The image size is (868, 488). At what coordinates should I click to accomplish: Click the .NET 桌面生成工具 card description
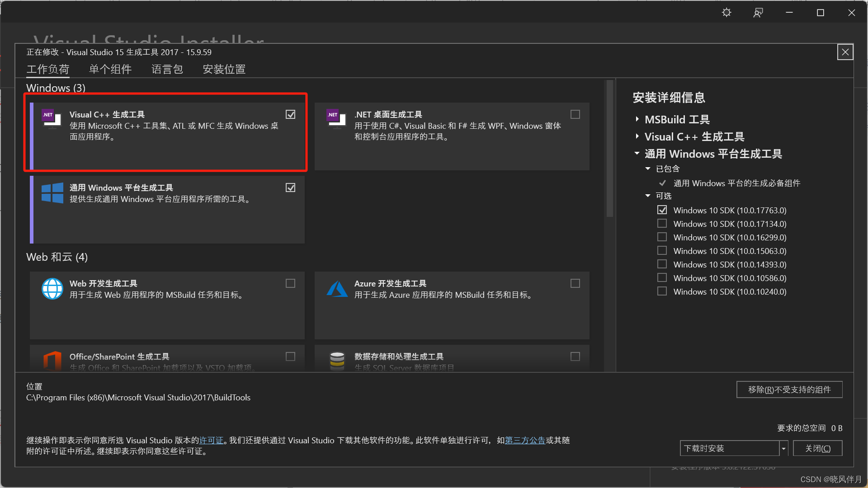point(458,131)
